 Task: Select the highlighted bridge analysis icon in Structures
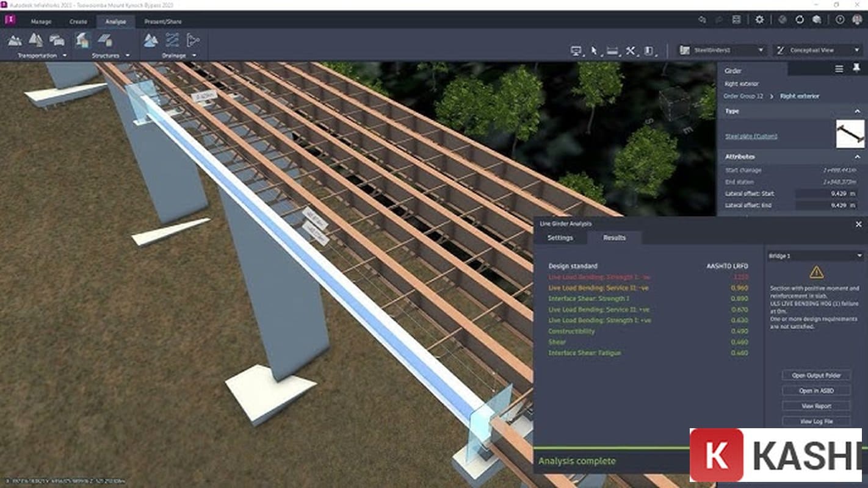pyautogui.click(x=82, y=40)
